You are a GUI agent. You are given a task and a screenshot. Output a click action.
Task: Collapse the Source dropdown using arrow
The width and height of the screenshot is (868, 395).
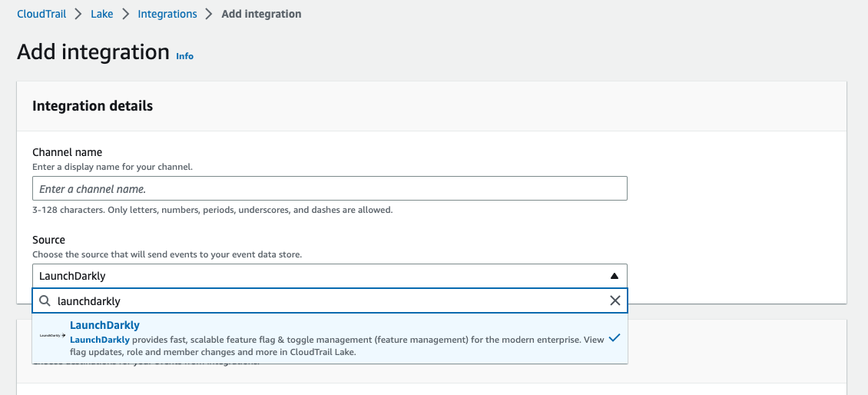pyautogui.click(x=614, y=276)
